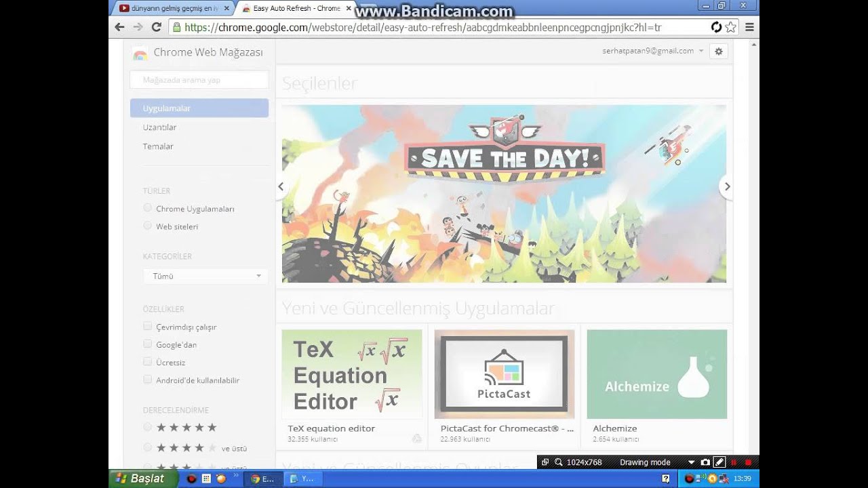Close the YouTube dünyanın gelmiş geçmiş tab
Image resolution: width=868 pixels, height=488 pixels.
click(226, 8)
